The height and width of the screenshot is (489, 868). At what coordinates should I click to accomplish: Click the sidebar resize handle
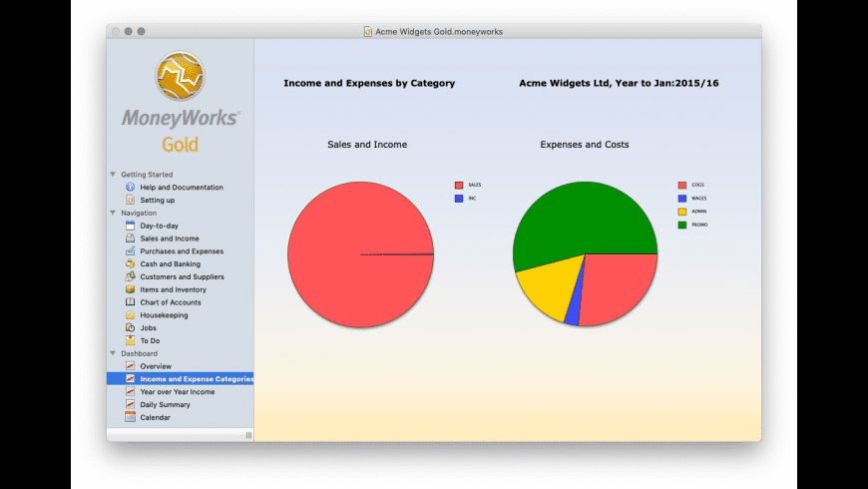click(x=248, y=435)
